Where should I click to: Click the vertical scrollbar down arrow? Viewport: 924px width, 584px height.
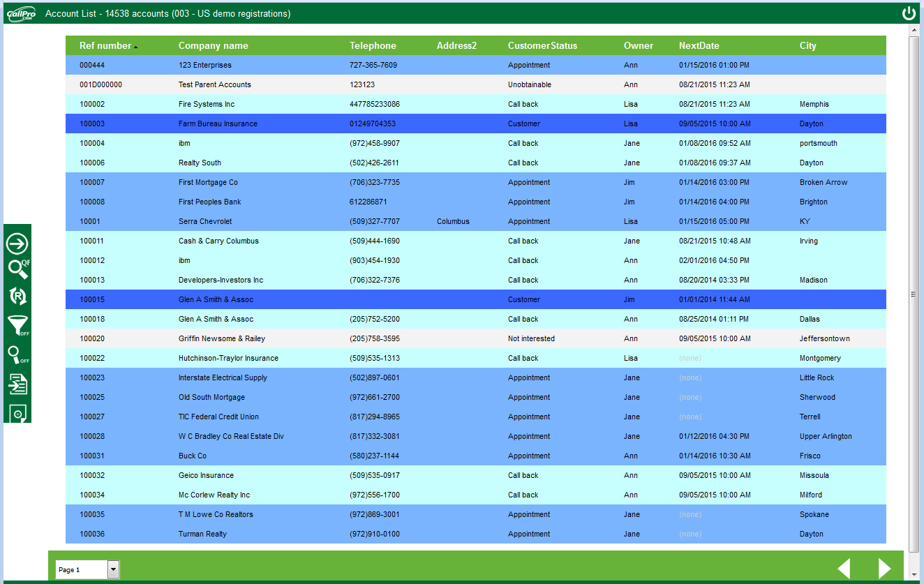(914, 575)
